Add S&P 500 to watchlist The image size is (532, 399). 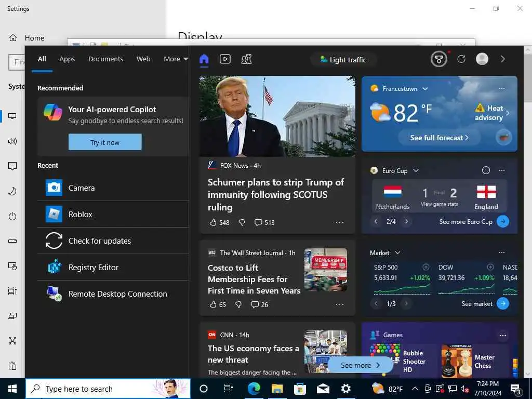point(426,267)
